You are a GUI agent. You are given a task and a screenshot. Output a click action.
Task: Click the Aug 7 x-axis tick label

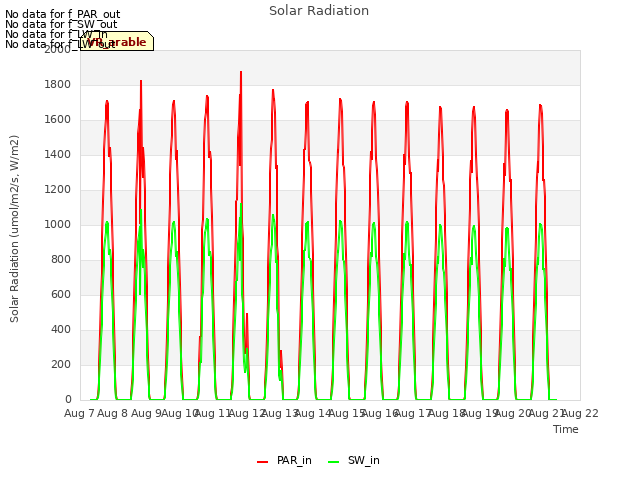(79, 413)
